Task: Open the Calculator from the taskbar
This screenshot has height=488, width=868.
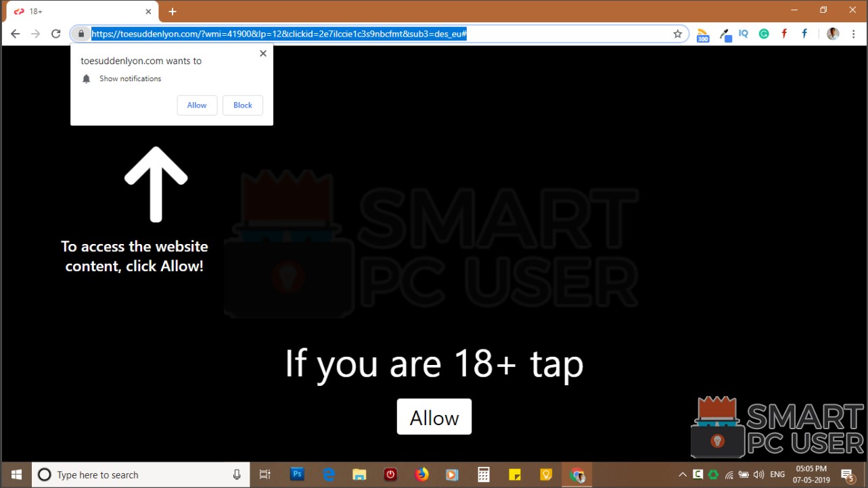Action: tap(483, 474)
